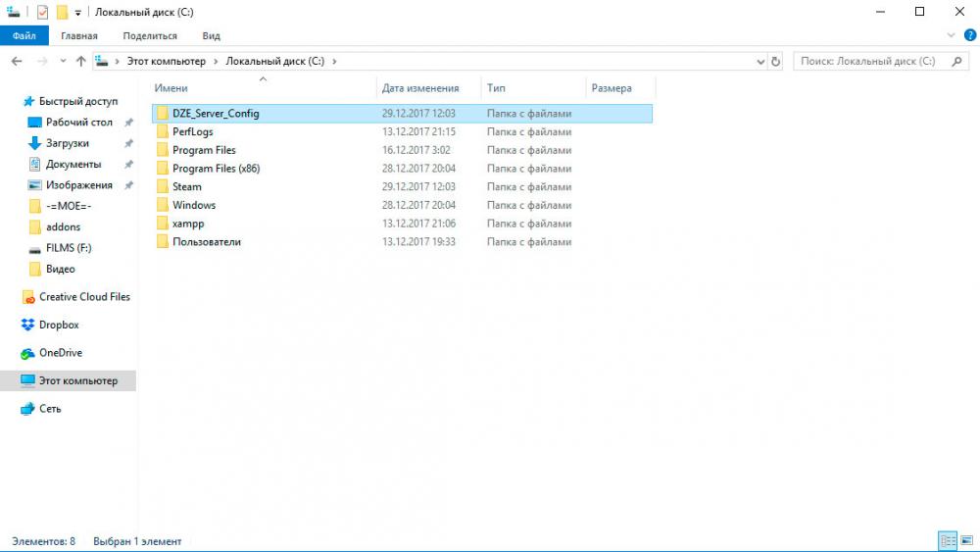The height and width of the screenshot is (552, 980).
Task: Refresh the current folder view
Action: pyautogui.click(x=776, y=61)
